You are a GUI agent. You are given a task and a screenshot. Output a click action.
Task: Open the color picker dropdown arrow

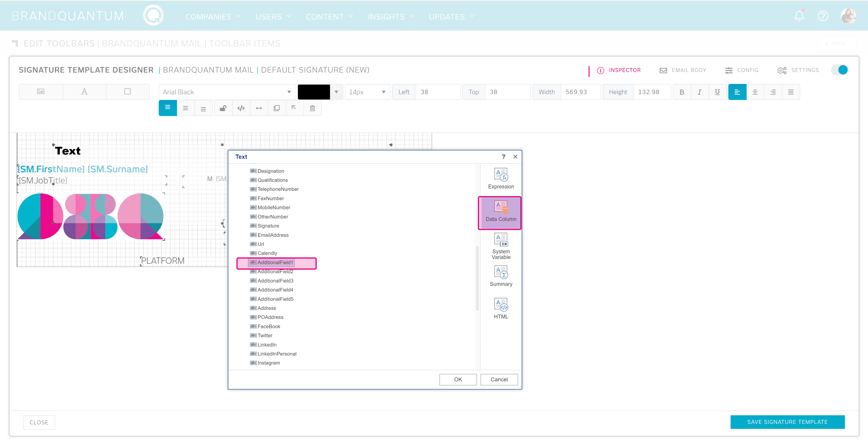(336, 92)
